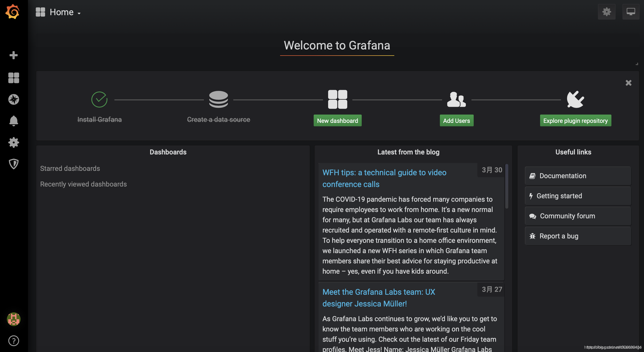Open the Dashboards sidebar icon
Image resolution: width=644 pixels, height=352 pixels.
[x=13, y=78]
